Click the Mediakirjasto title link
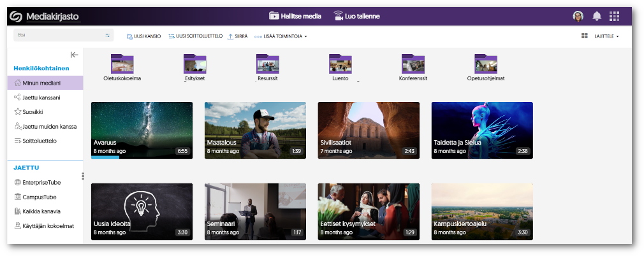Viewport: 644px width, 256px height. pyautogui.click(x=53, y=17)
